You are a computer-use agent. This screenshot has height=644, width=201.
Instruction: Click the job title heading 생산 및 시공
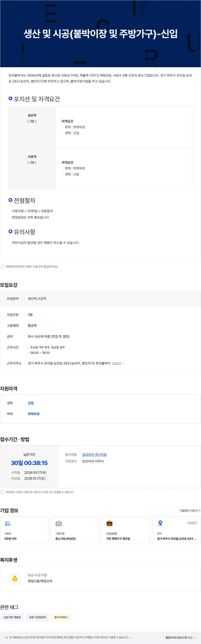click(x=100, y=34)
